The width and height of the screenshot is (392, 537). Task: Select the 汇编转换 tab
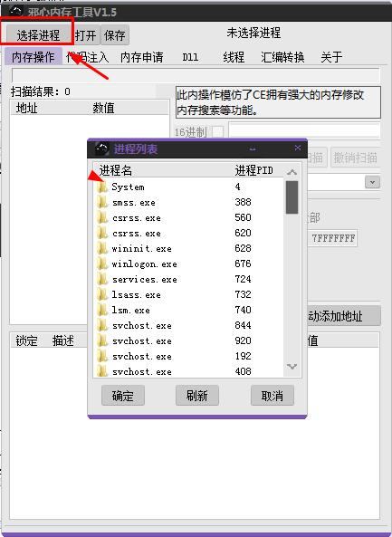point(282,57)
